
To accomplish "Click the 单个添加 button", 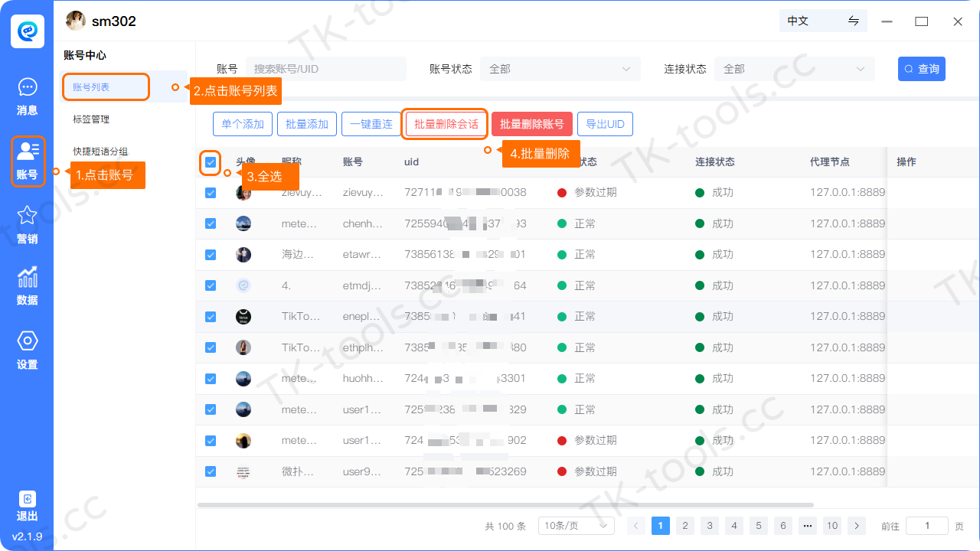I will pyautogui.click(x=243, y=124).
